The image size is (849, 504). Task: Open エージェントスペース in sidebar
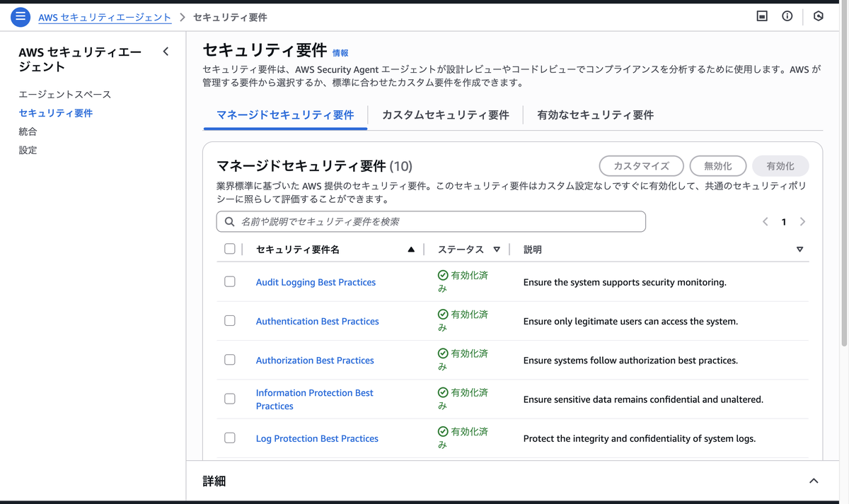(x=65, y=95)
